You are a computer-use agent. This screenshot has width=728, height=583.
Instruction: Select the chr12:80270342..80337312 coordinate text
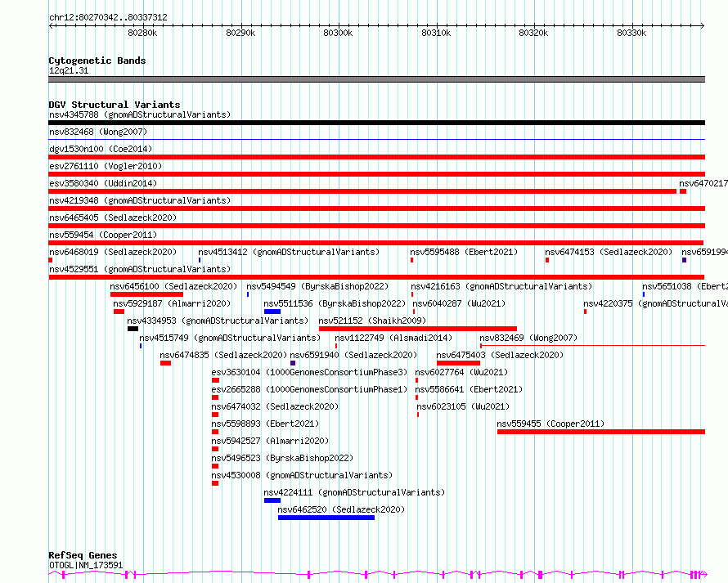point(108,17)
